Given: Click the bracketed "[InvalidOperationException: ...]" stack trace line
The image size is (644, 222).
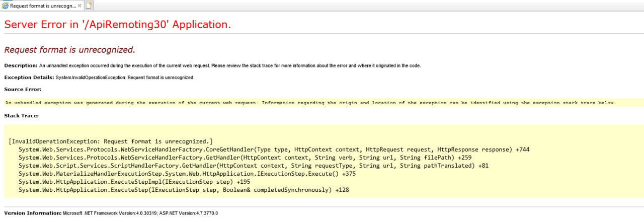Looking at the screenshot, I should coord(111,141).
